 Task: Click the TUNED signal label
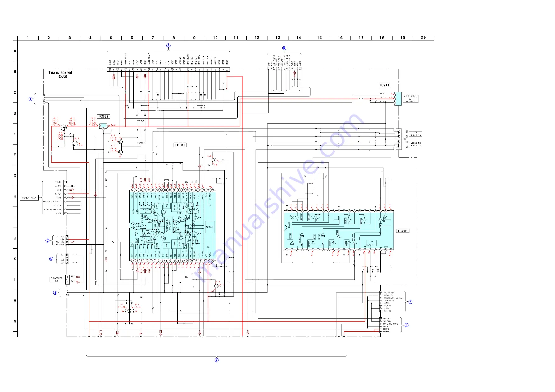pos(58,182)
